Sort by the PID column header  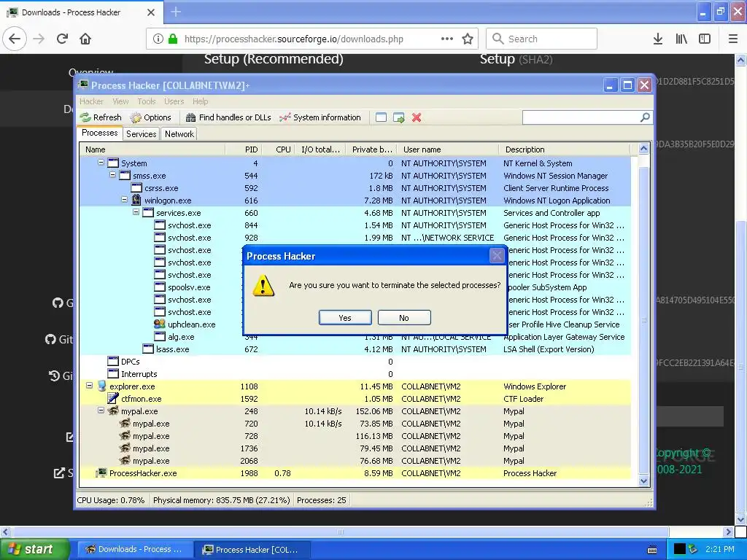(x=244, y=149)
